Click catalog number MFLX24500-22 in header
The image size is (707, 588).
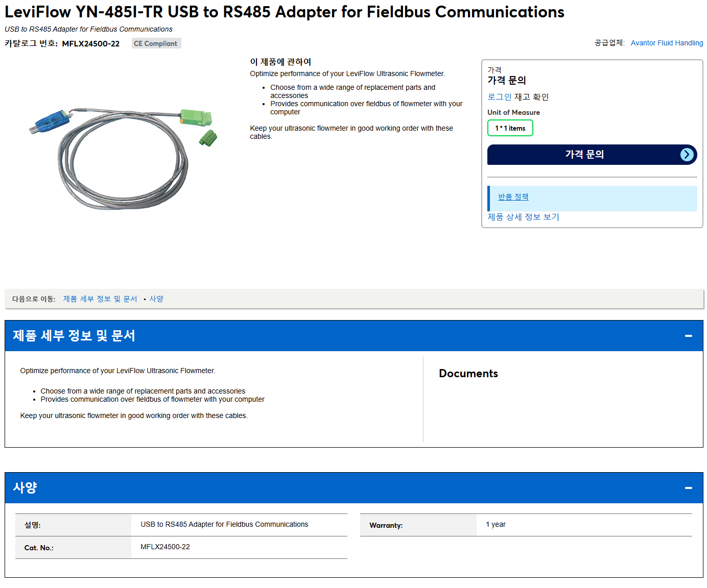(x=91, y=44)
